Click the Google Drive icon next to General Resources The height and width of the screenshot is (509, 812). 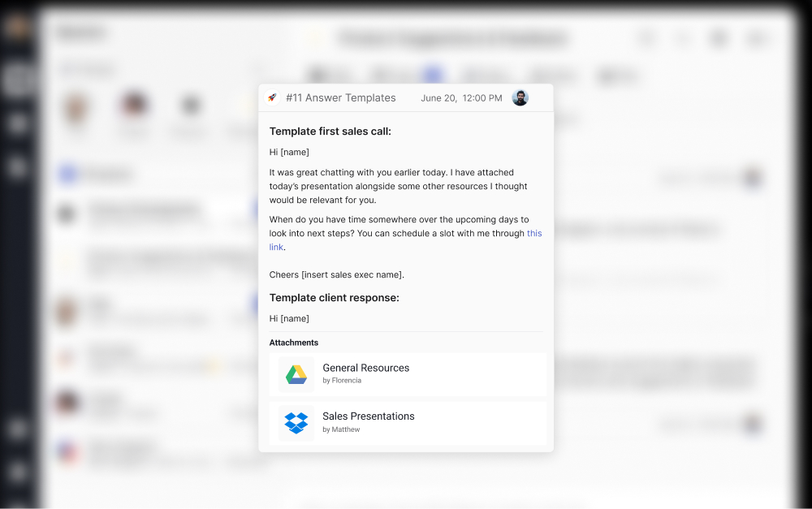pos(296,374)
